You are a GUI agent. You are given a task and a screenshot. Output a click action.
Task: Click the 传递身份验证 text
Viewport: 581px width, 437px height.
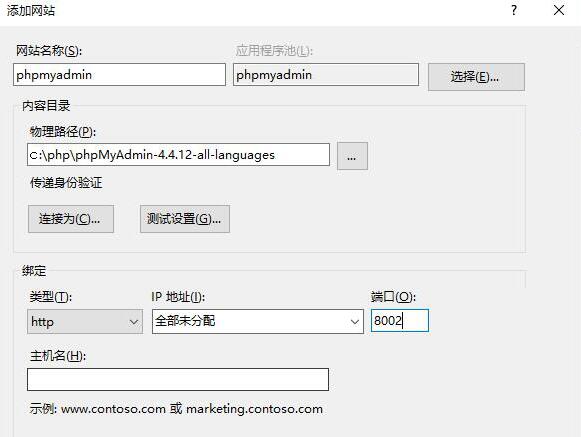click(x=66, y=183)
